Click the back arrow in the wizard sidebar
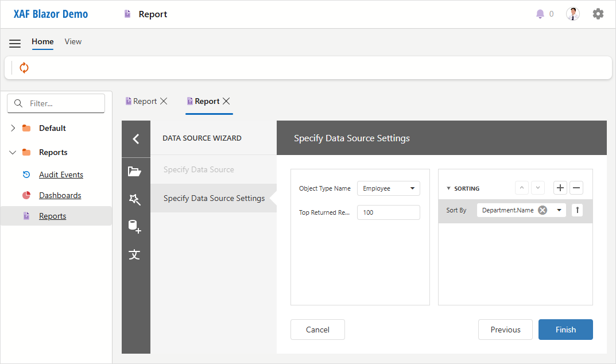Viewport: 616px width, 364px height. tap(136, 139)
